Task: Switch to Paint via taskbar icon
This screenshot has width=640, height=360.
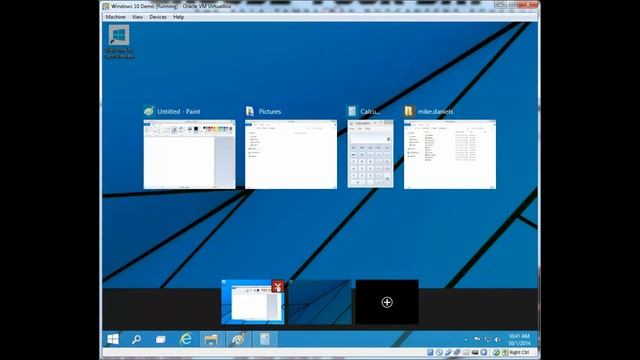Action: pyautogui.click(x=238, y=339)
